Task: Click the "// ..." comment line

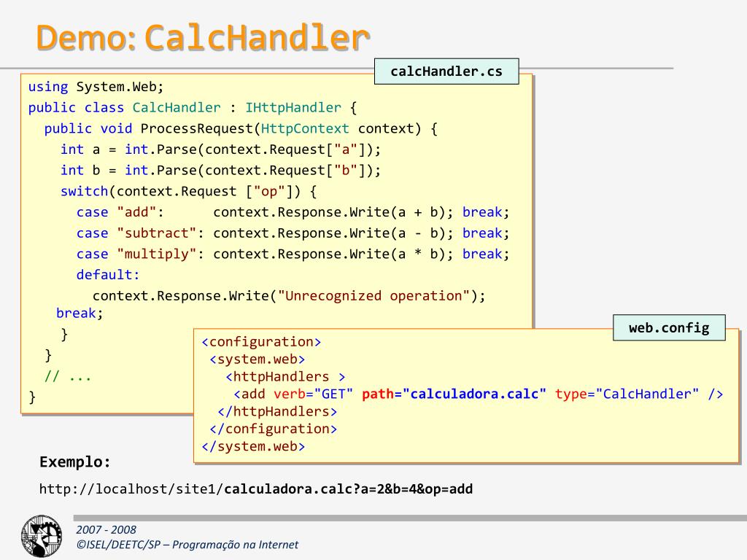Action: point(68,376)
